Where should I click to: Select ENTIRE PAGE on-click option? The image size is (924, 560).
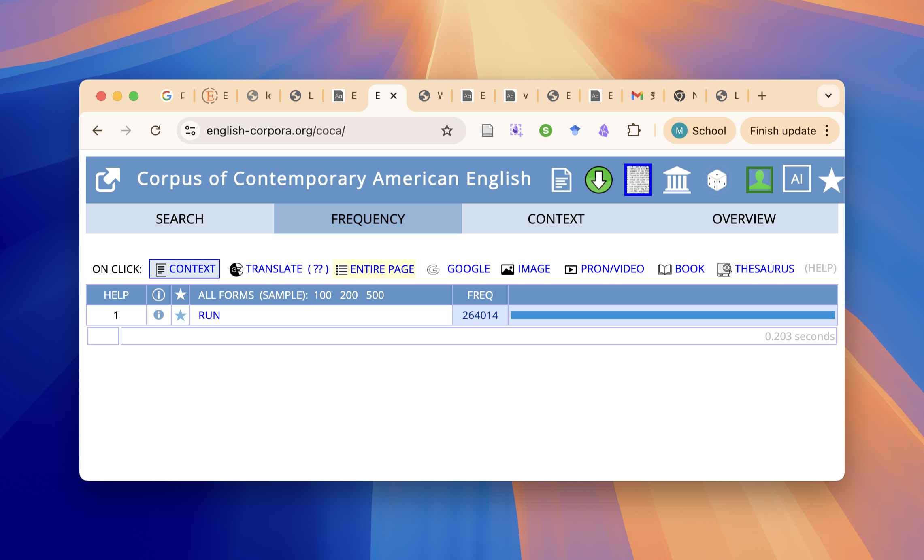pos(375,269)
